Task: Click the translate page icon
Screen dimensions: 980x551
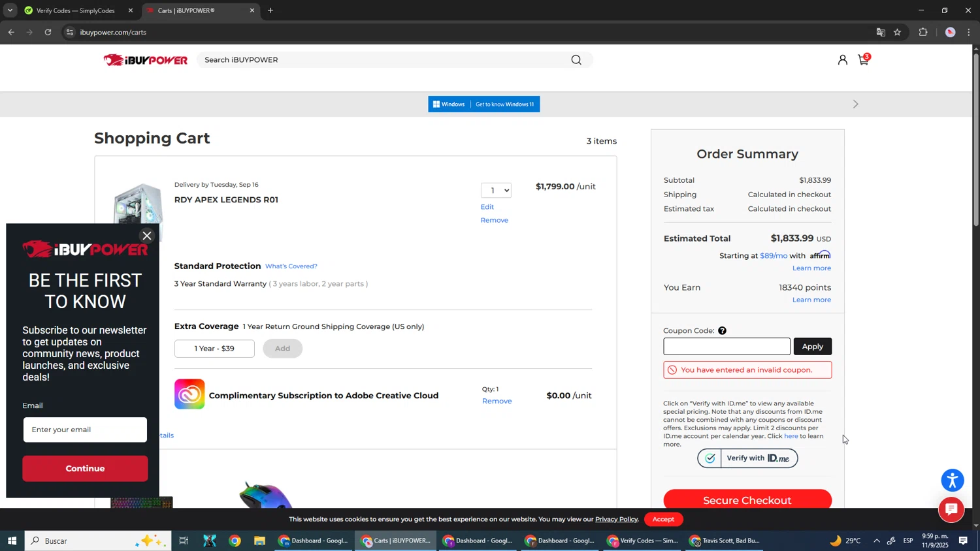Action: (x=881, y=32)
